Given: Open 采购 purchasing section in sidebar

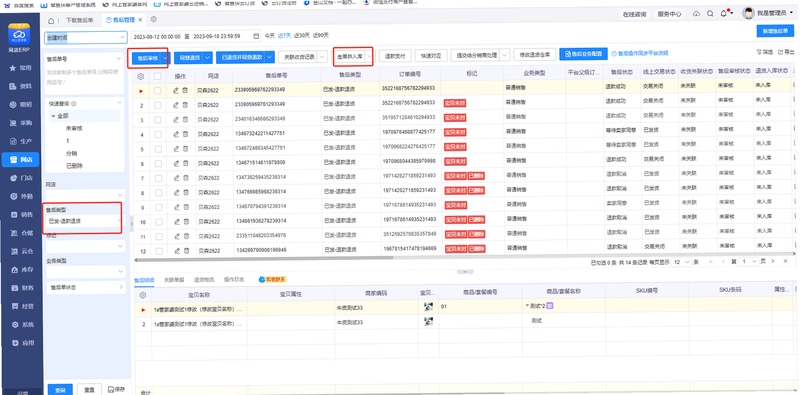Looking at the screenshot, I should tap(21, 123).
